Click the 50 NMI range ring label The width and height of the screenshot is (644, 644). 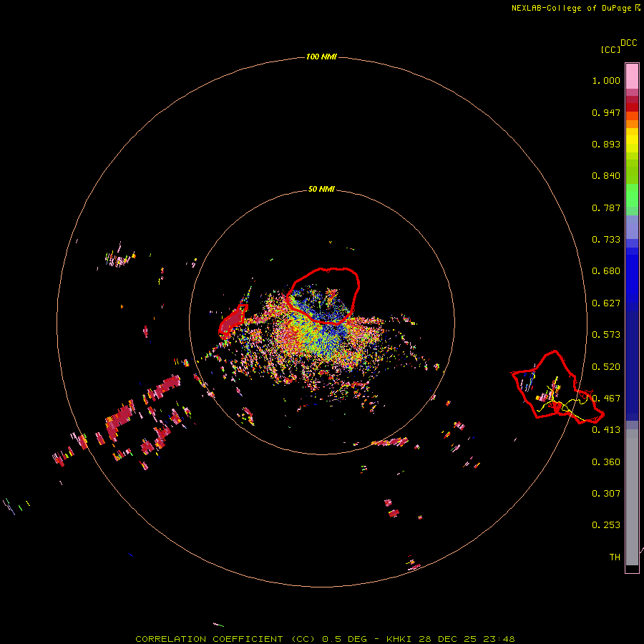click(x=321, y=189)
